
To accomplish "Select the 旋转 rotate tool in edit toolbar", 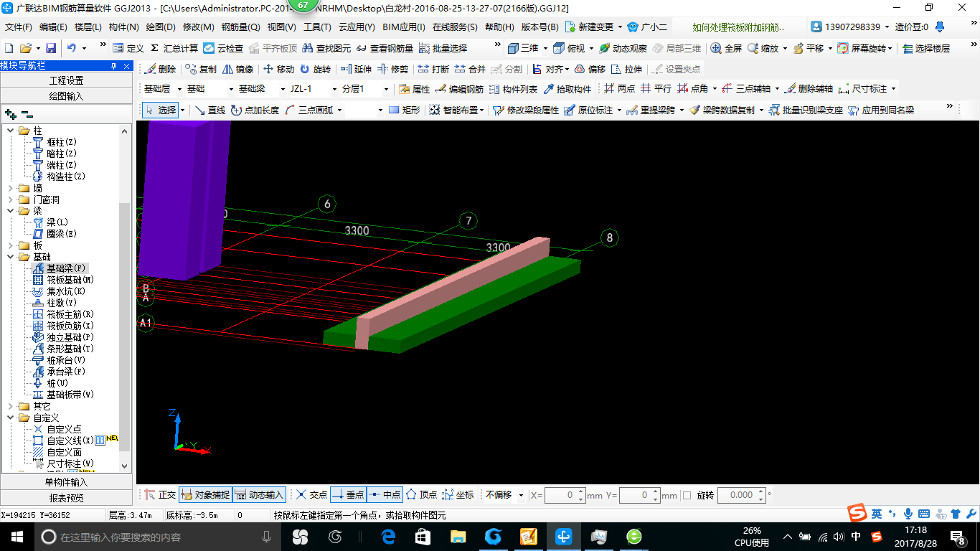I will [315, 70].
